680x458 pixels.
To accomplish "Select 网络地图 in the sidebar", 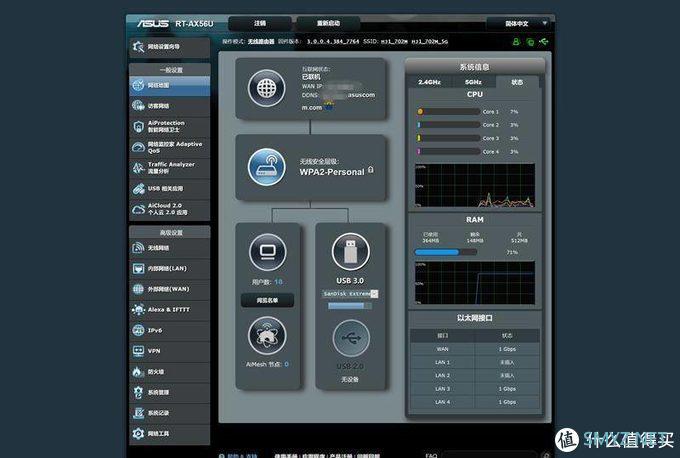I will click(170, 85).
